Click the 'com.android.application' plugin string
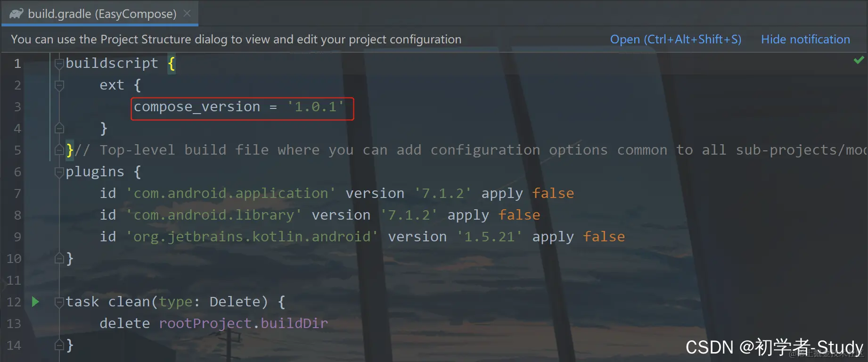This screenshot has height=362, width=868. pos(230,193)
